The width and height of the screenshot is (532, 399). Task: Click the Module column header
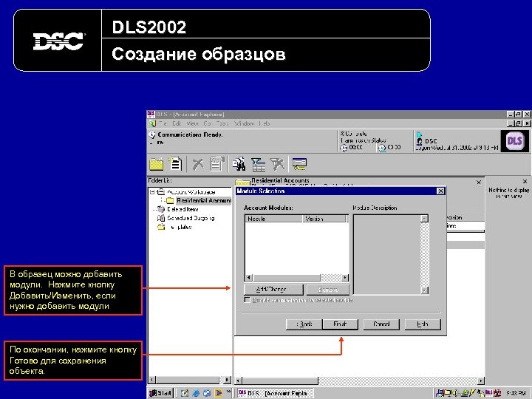click(274, 219)
